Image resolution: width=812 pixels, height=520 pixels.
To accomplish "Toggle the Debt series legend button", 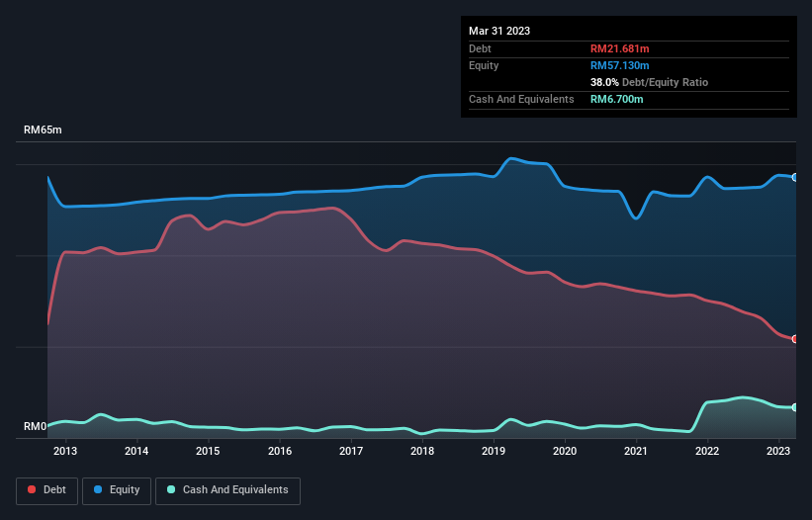I will [47, 490].
